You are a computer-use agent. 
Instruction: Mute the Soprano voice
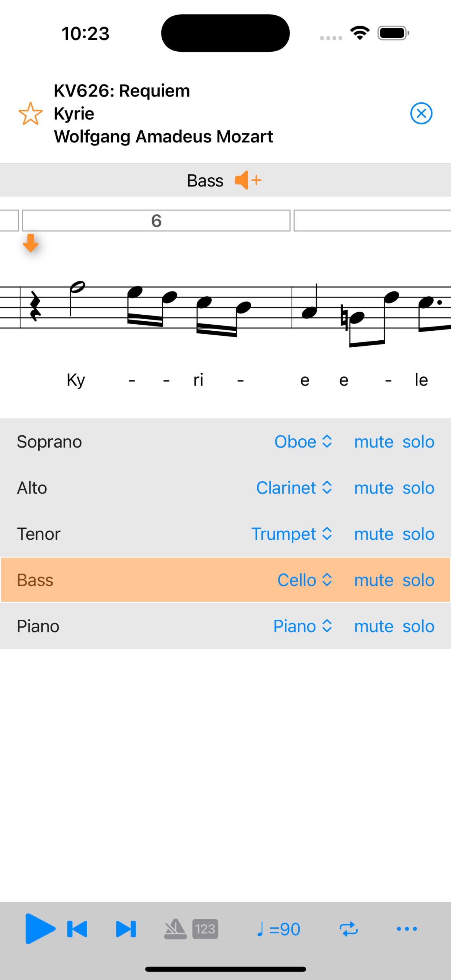point(373,442)
